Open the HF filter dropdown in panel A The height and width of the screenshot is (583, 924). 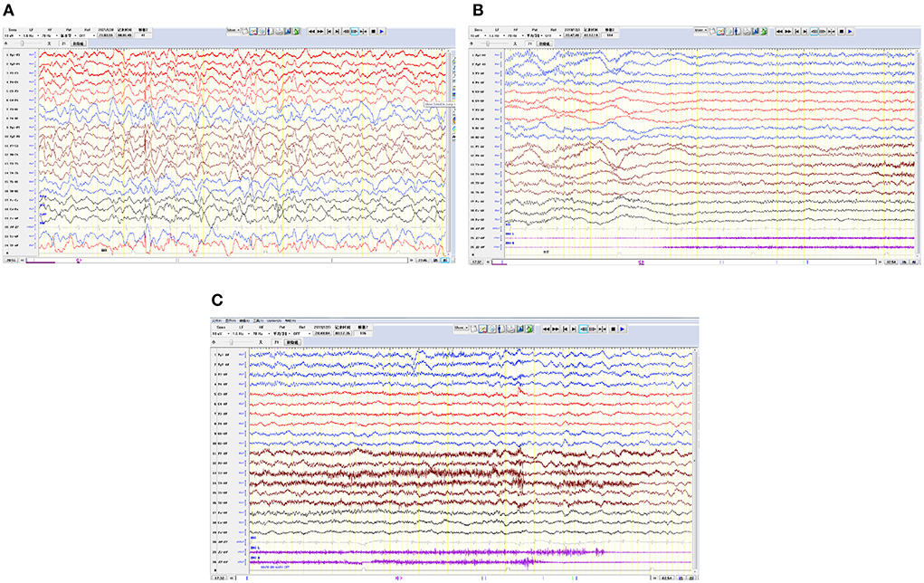pos(50,36)
